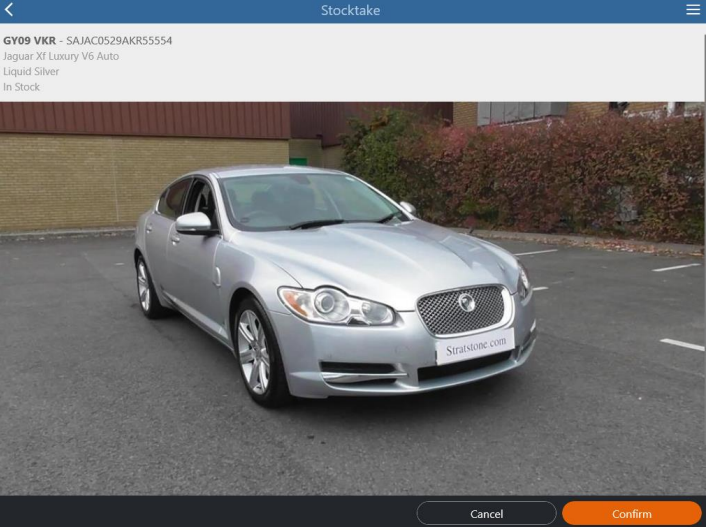The image size is (706, 527).
Task: Tap the Stratstone.com number plate in photo
Action: (475, 347)
